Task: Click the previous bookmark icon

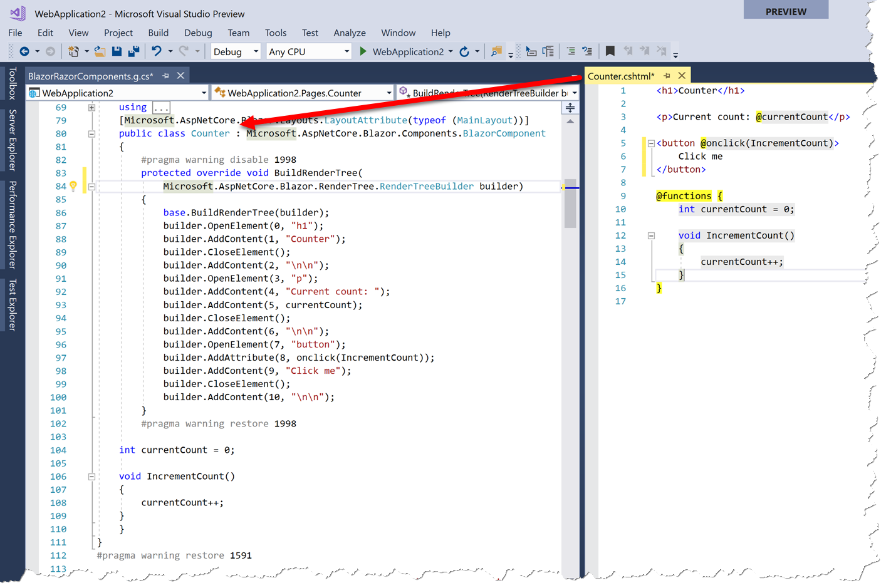Action: tap(628, 51)
